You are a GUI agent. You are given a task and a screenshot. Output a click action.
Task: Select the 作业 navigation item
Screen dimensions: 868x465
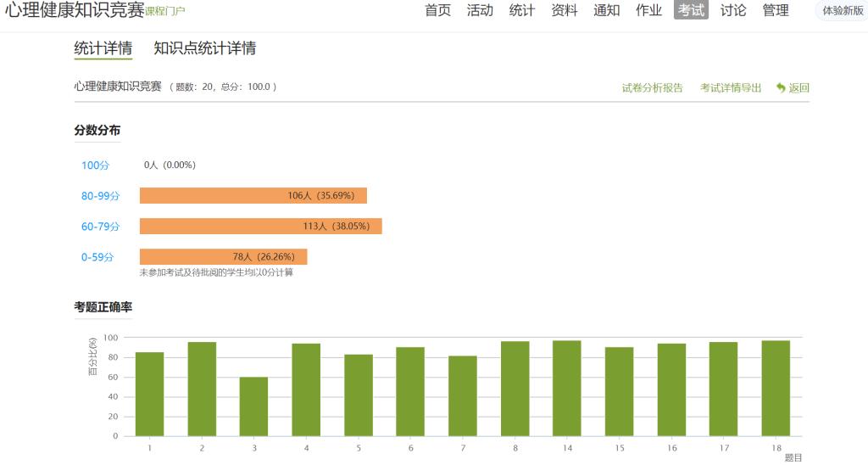point(648,10)
